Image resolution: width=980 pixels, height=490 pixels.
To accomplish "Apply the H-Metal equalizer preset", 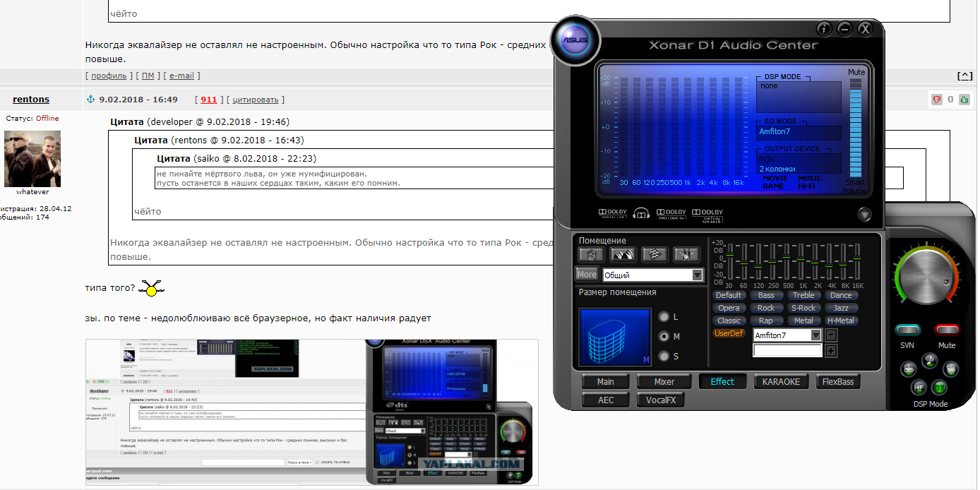I will pos(841,321).
